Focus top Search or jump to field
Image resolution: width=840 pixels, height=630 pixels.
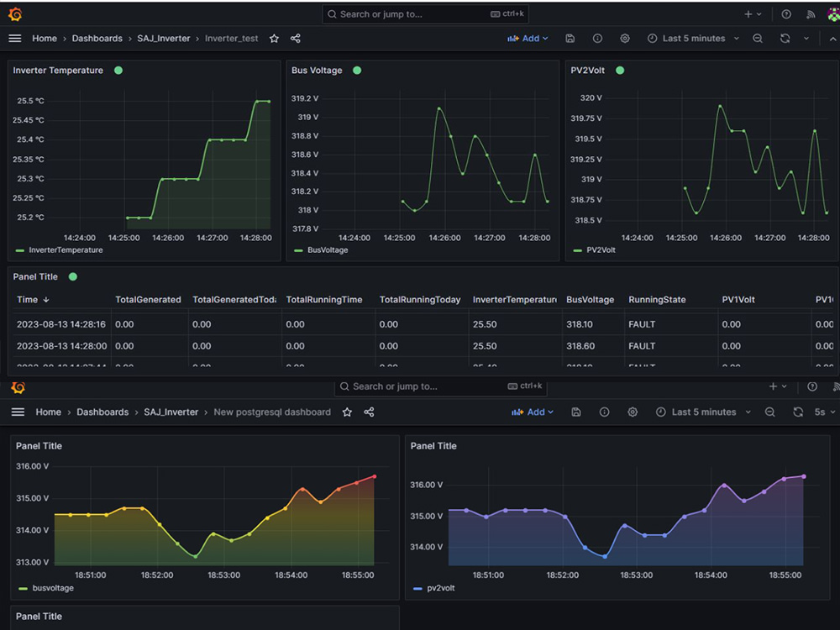[x=425, y=14]
